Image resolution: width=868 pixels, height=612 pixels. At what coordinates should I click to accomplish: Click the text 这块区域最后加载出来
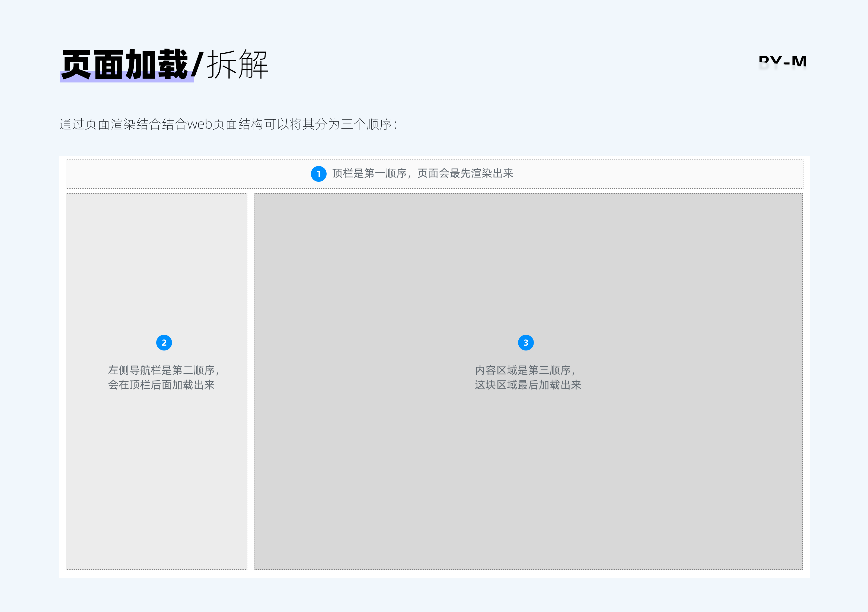pos(528,385)
